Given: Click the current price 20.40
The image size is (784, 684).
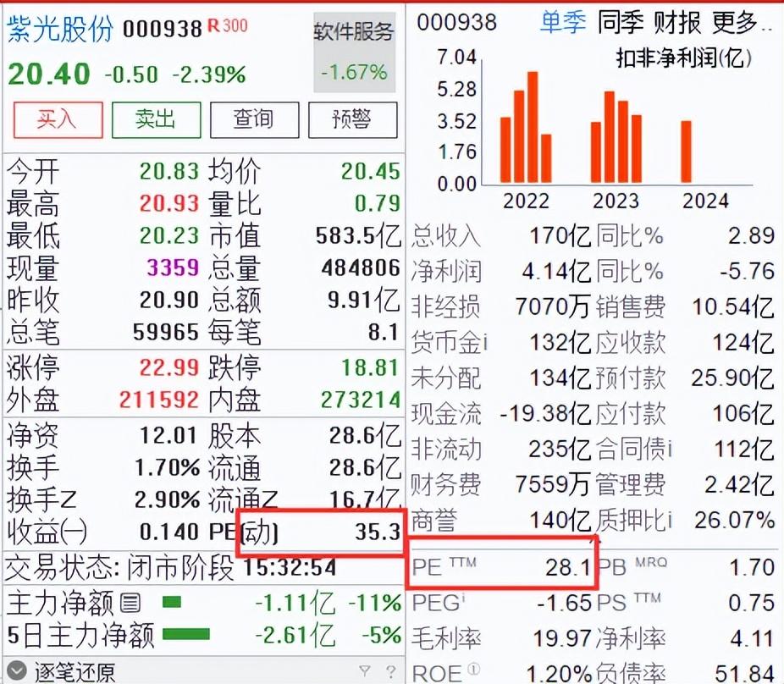Looking at the screenshot, I should coord(49,74).
